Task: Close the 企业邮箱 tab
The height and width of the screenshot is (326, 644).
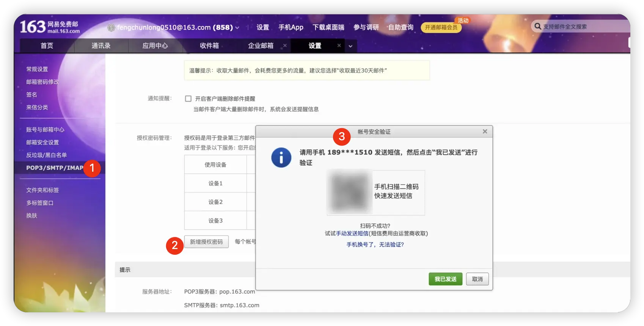Action: pos(285,45)
